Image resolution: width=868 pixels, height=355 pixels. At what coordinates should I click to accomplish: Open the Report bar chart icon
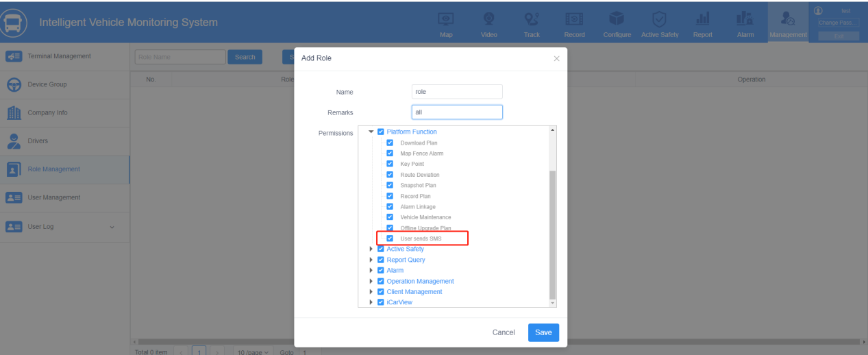point(702,20)
